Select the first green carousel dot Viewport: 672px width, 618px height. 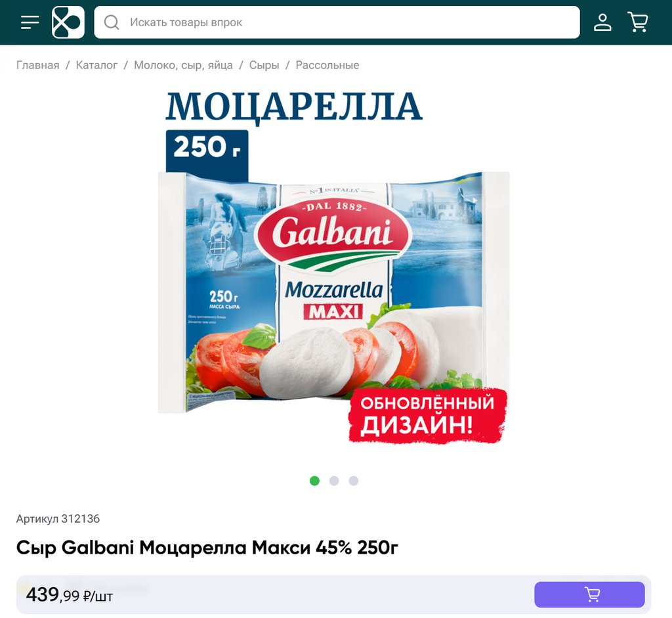(314, 481)
